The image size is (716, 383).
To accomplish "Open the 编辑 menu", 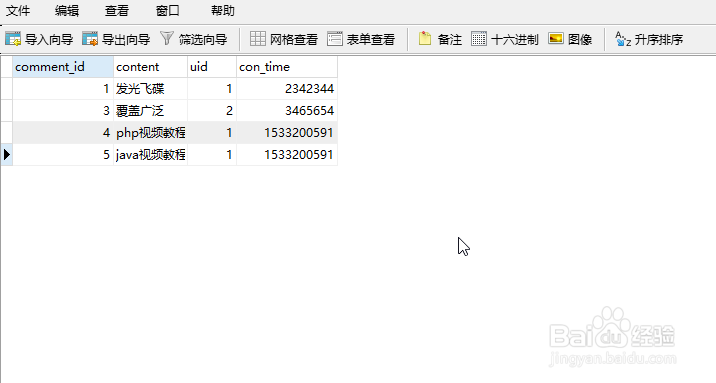I will click(67, 10).
